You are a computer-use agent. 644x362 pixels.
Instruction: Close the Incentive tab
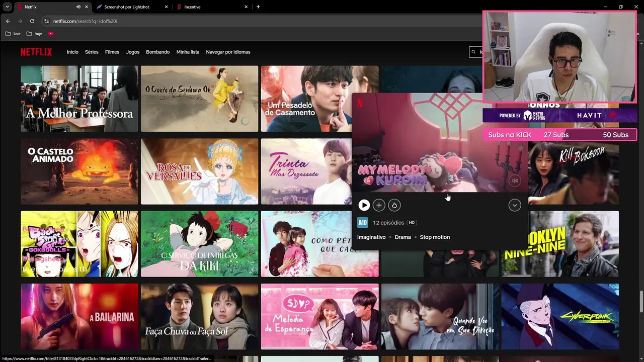tap(246, 7)
